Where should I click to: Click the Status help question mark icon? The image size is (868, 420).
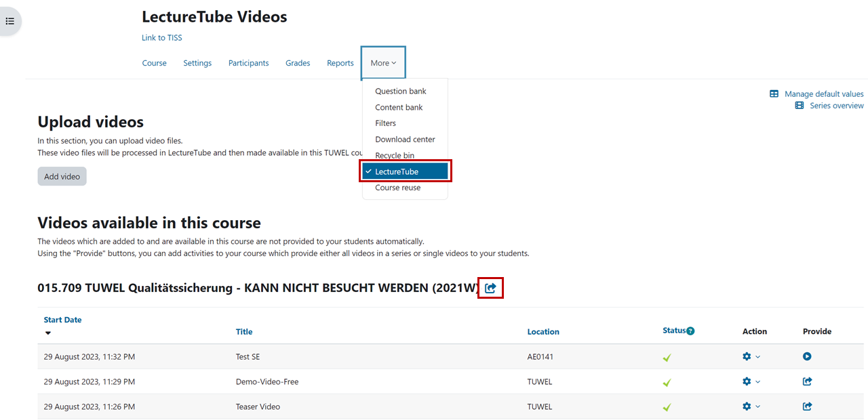point(690,331)
